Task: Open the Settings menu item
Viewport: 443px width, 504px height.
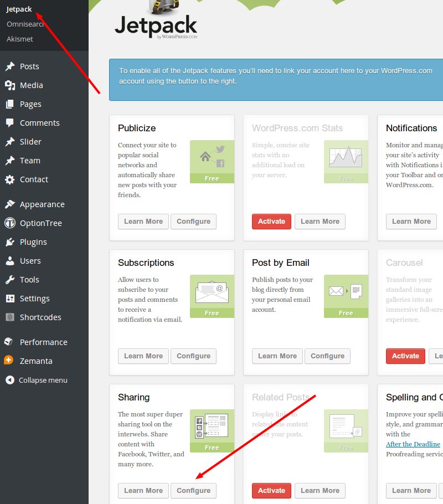Action: [34, 299]
